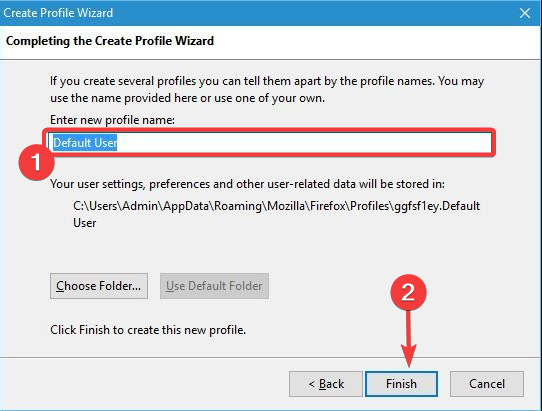Close the wizard with the X icon
This screenshot has height=411, width=542.
coord(525,13)
